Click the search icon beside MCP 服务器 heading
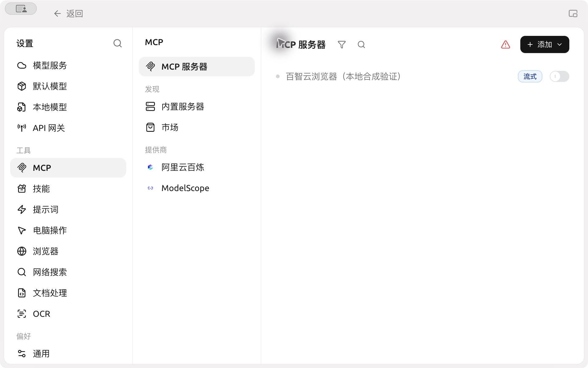Screen dimensions: 588x368 tap(361, 44)
